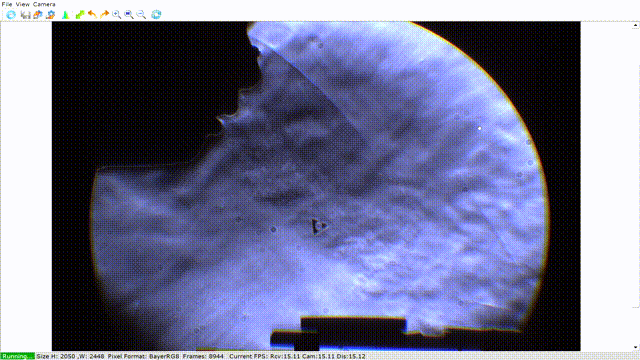Open the Camera menu
The image size is (640, 360).
[x=44, y=4]
